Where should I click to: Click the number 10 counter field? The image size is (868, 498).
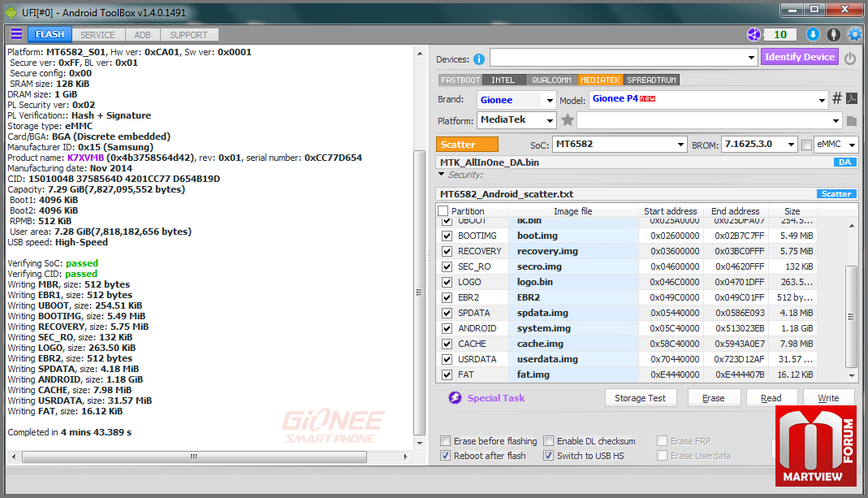[x=780, y=34]
